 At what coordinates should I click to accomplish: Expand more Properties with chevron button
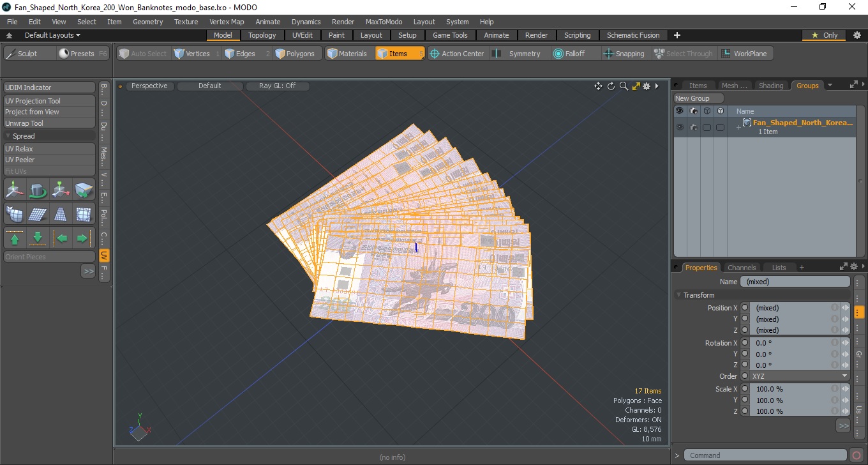tap(843, 425)
